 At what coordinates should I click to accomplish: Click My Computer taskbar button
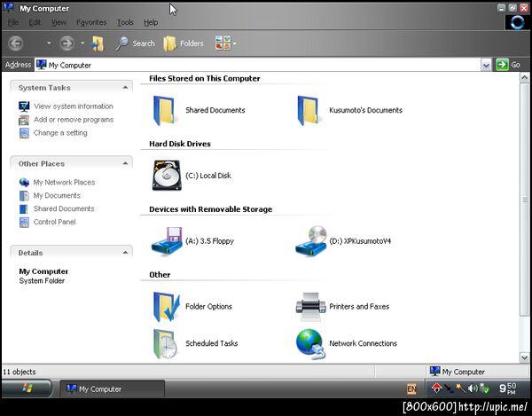coord(113,389)
